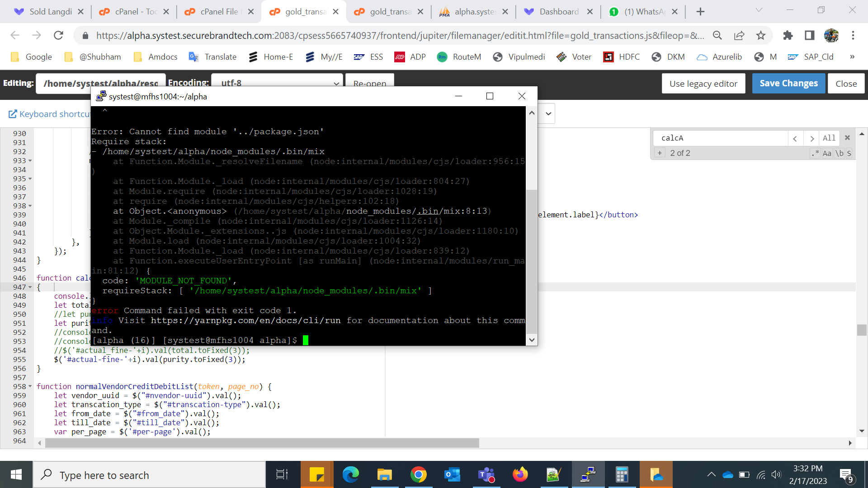Click the horizontal editor scrollbar
This screenshot has height=488, width=868.
pos(262,443)
